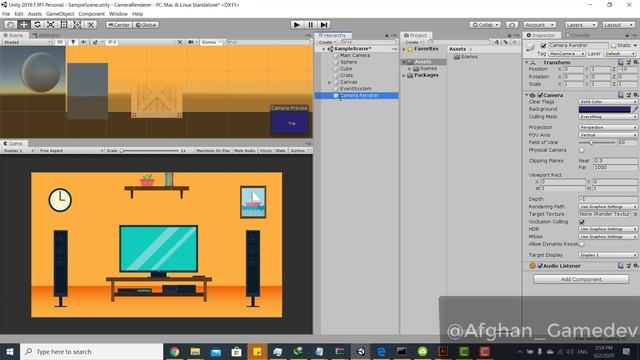The width and height of the screenshot is (640, 360).
Task: Click the Pause button
Action: tap(310, 24)
